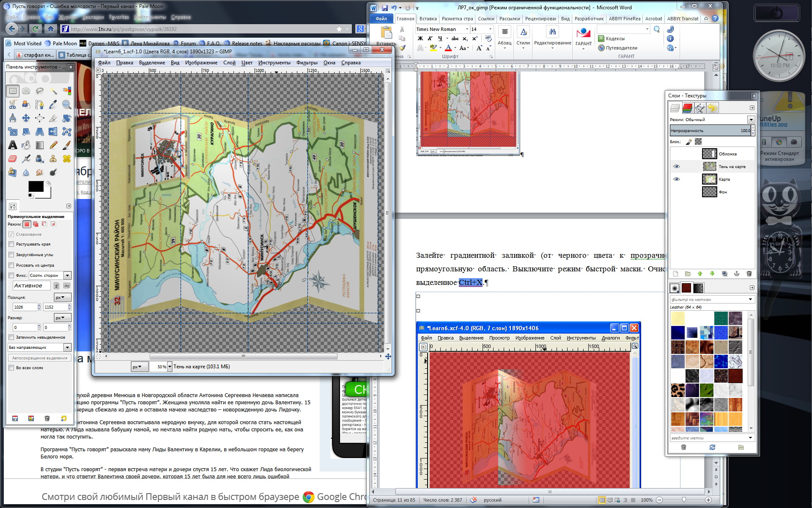Select the Text tool

13,145
